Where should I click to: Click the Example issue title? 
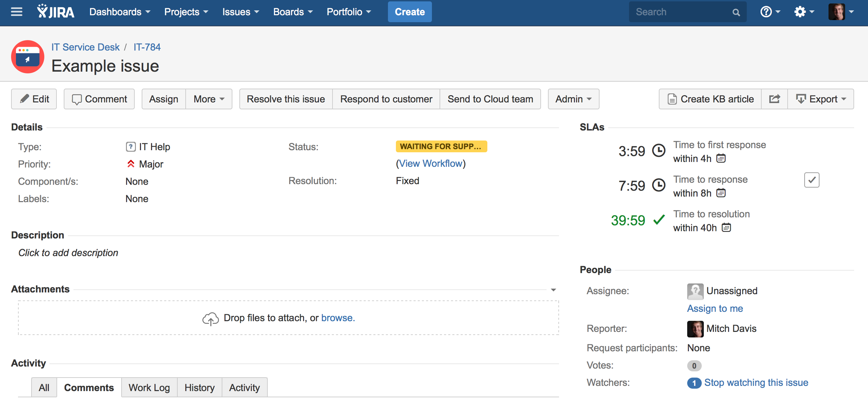click(x=105, y=66)
